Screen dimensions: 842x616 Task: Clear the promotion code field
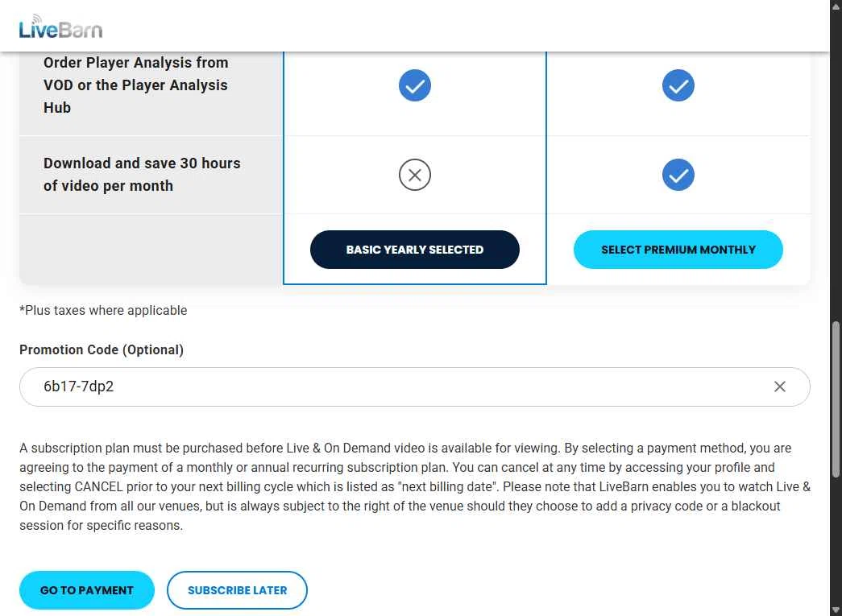pos(779,387)
